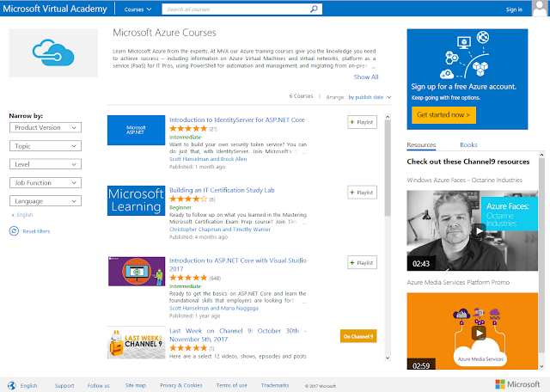Click Azure Media Services Platform Promo title
Screen dimensions: 550x392
[458, 282]
